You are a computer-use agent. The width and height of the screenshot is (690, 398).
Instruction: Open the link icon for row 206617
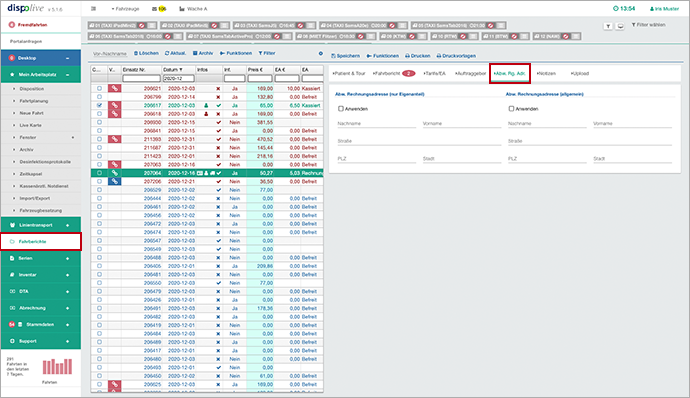[x=114, y=105]
